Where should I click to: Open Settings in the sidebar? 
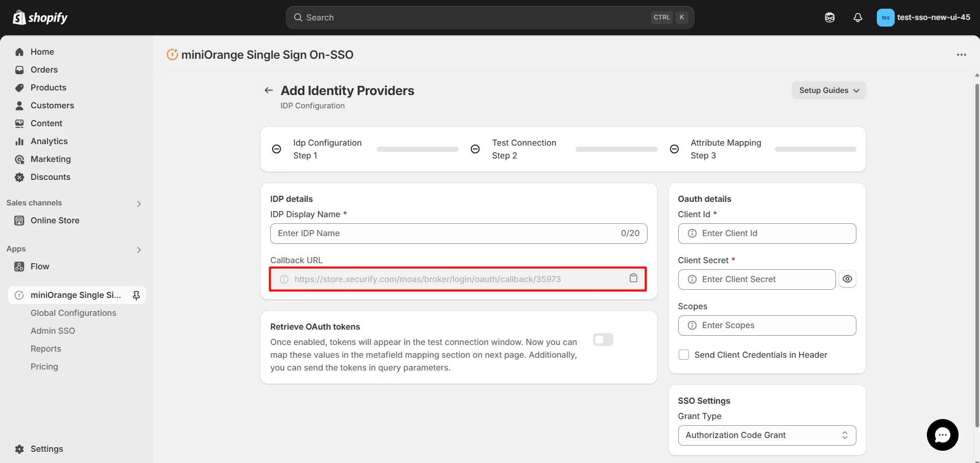[47, 449]
